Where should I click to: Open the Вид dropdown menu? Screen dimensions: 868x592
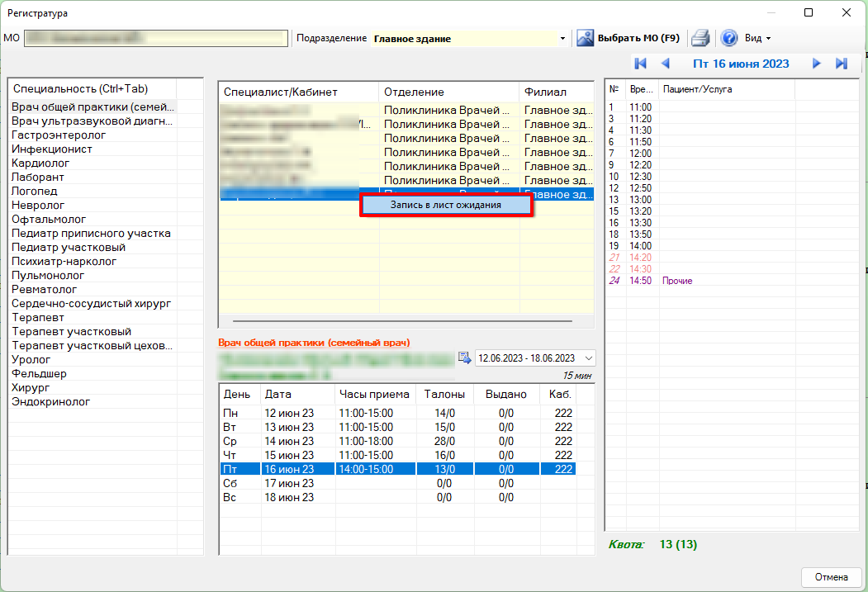[757, 38]
